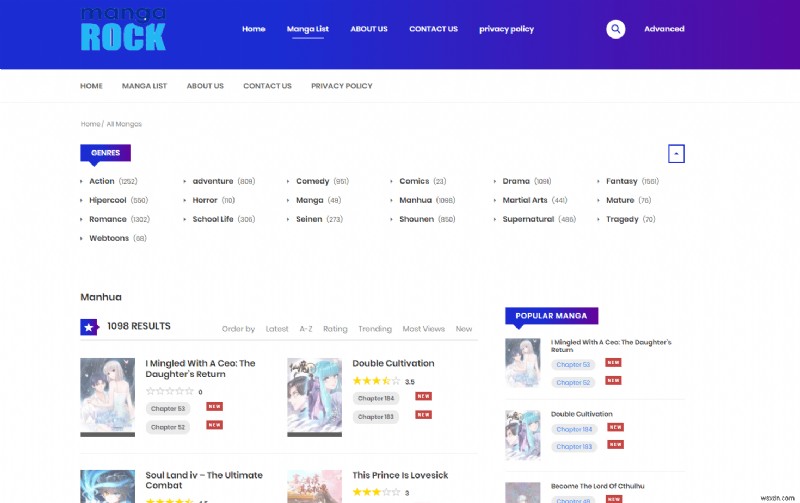Filter by Action genre
Screen dimensions: 800x503
pyautogui.click(x=102, y=181)
